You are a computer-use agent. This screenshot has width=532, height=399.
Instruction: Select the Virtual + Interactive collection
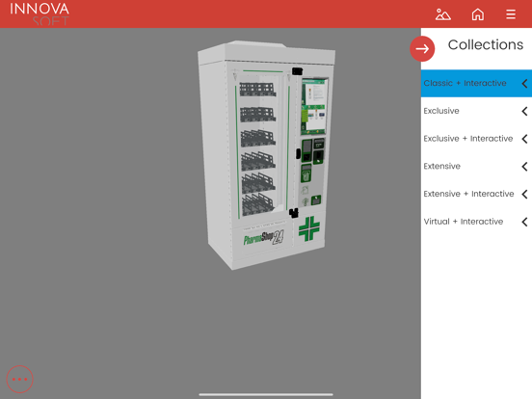point(476,222)
